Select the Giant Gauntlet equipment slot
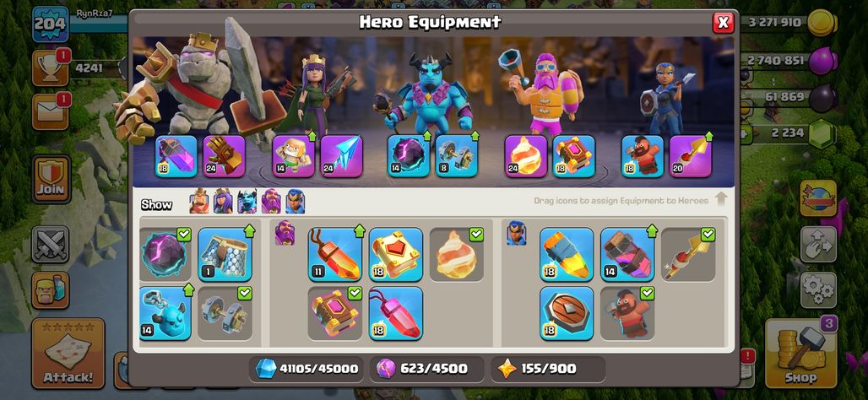This screenshot has width=868, height=400. (x=224, y=156)
